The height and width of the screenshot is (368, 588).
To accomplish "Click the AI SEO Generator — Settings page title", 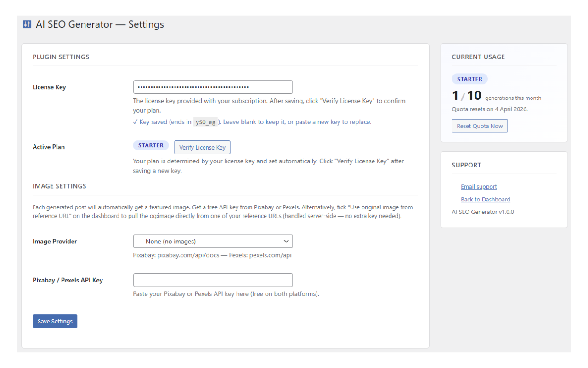I will (100, 24).
